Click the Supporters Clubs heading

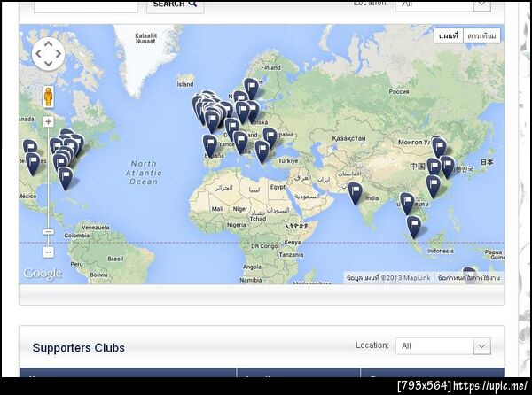[x=79, y=347]
